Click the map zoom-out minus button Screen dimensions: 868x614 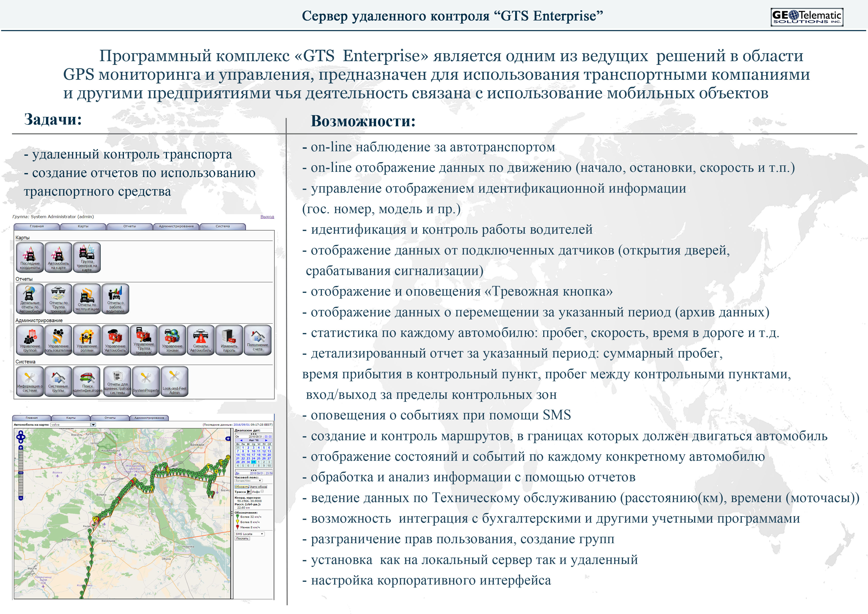(21, 498)
